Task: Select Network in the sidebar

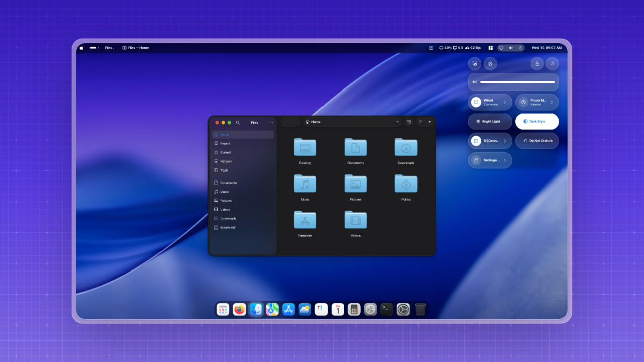Action: [x=243, y=161]
